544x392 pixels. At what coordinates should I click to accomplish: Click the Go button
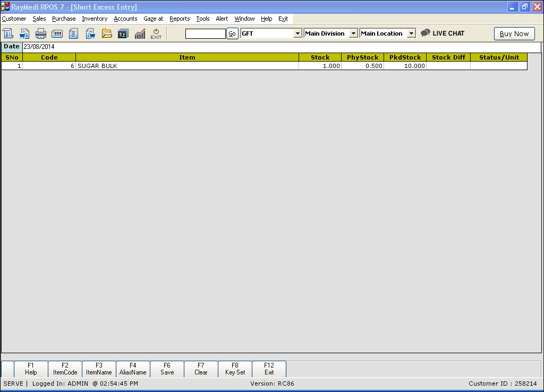click(x=232, y=33)
